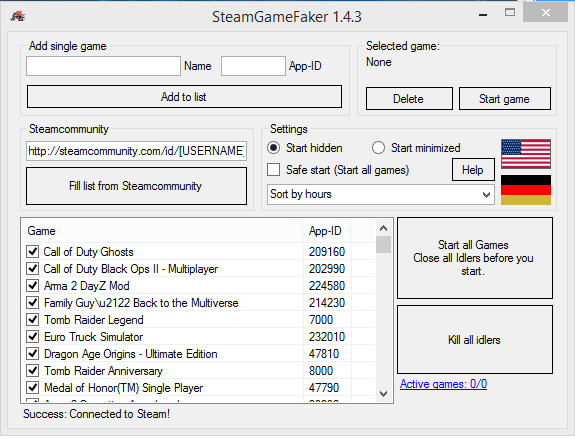Click the Steamcommunity URL text field

click(136, 151)
